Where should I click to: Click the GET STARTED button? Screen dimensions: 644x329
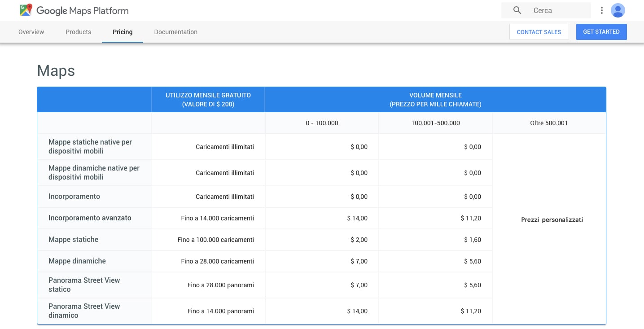coord(601,32)
